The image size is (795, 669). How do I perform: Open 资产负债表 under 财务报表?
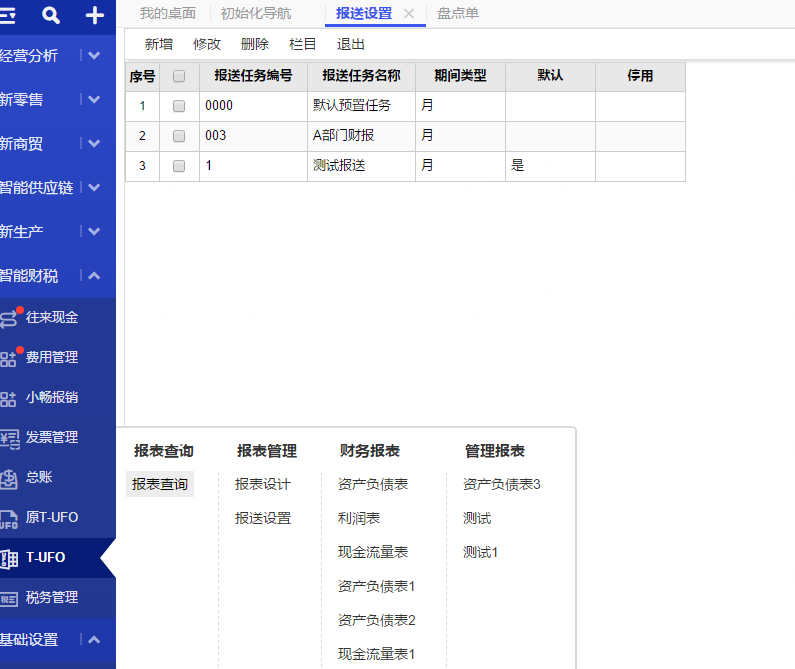click(373, 484)
